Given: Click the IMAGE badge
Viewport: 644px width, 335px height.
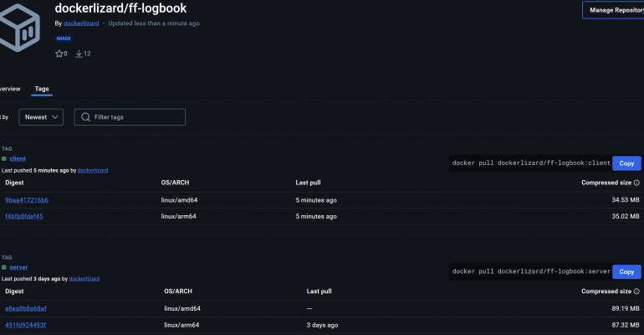Looking at the screenshot, I should click(x=64, y=39).
